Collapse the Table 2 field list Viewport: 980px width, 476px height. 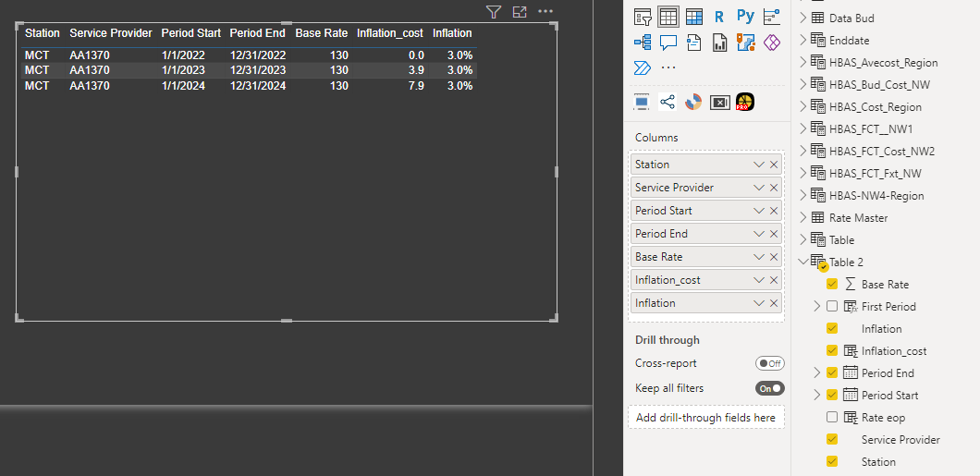[x=802, y=262]
